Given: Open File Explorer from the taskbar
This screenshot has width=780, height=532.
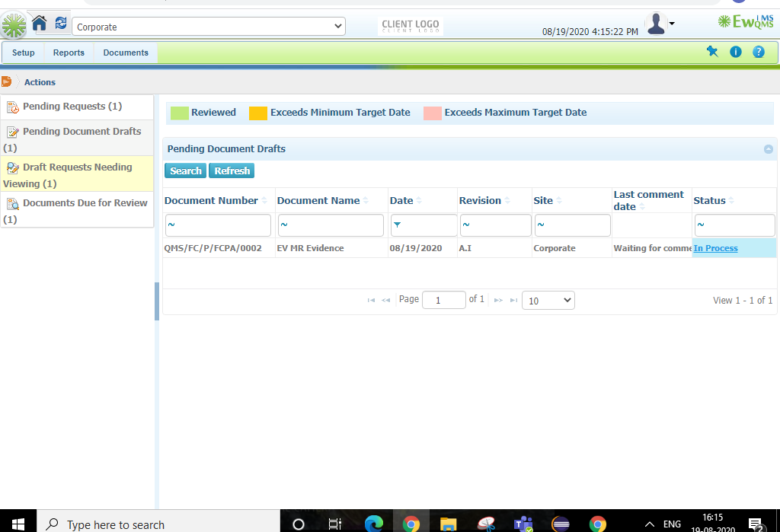Looking at the screenshot, I should [x=448, y=524].
